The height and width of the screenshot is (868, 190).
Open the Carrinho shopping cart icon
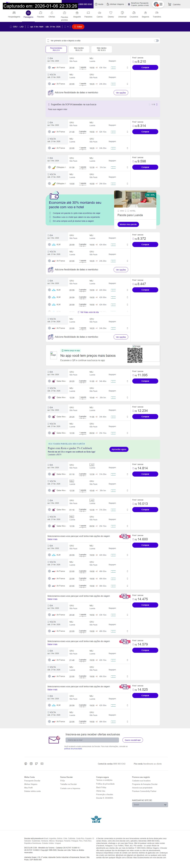(x=170, y=4)
